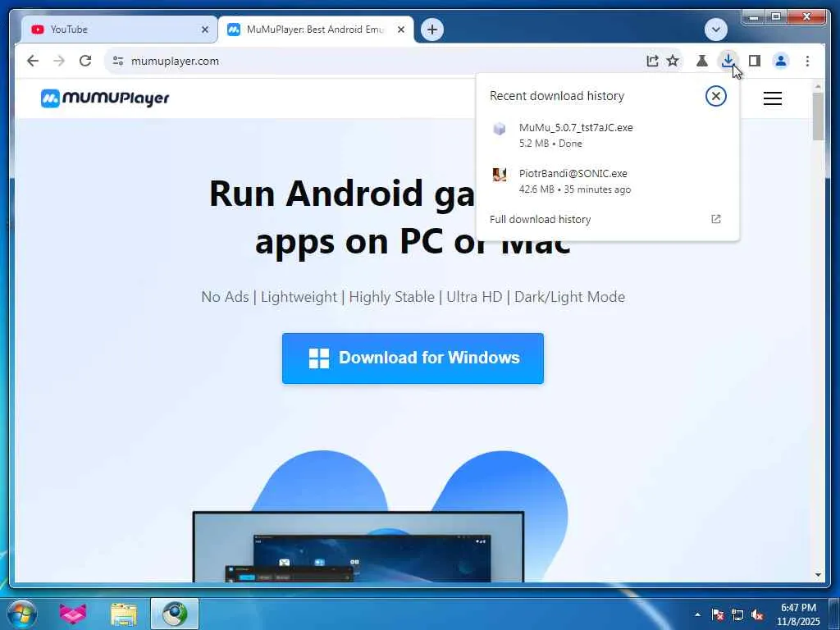Click the muted volume tray icon

click(x=757, y=614)
